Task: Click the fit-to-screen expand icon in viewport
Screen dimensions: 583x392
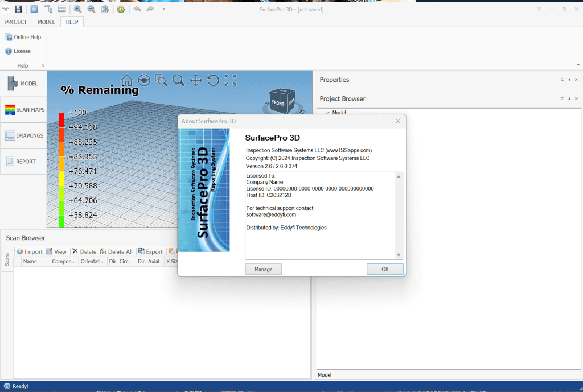Action: [231, 80]
